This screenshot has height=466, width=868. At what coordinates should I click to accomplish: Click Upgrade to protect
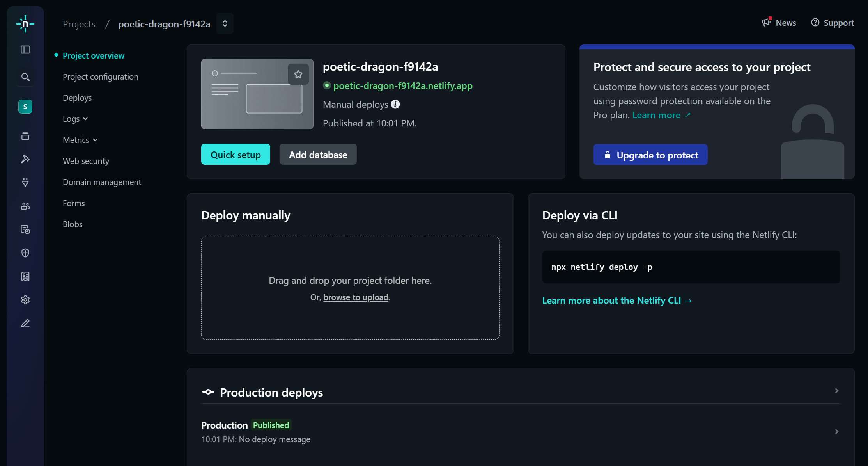(650, 155)
